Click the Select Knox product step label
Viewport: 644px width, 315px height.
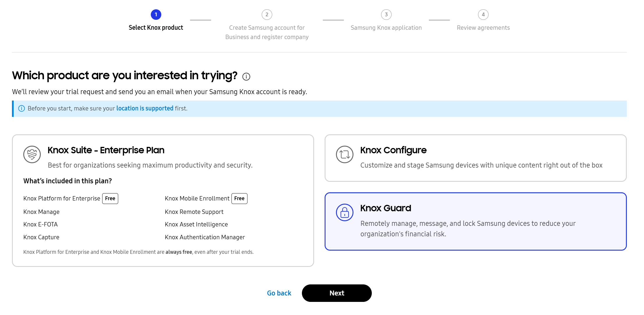[x=156, y=27]
